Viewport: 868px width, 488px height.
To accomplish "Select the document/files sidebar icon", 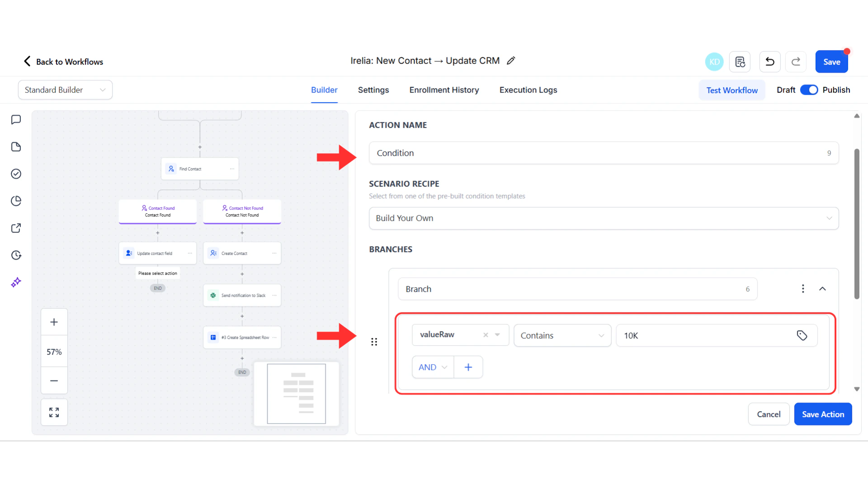I will (x=16, y=146).
